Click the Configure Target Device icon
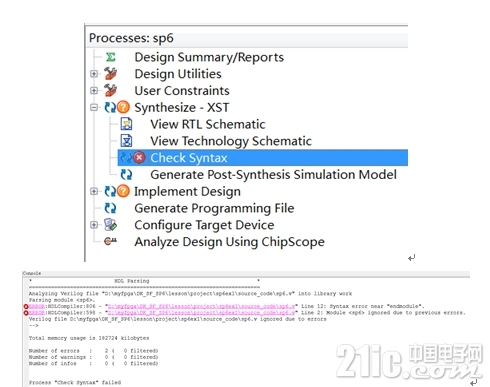Screen dimensions: 490x387 pos(110,225)
